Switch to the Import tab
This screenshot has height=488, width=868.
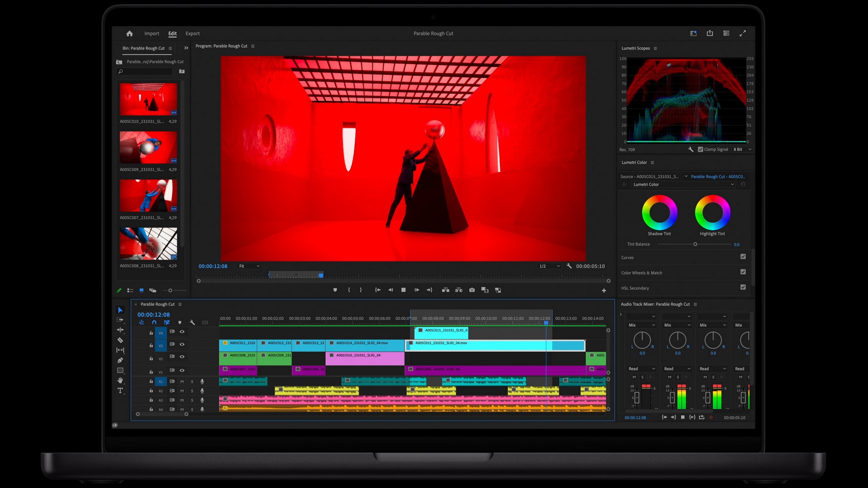point(152,33)
